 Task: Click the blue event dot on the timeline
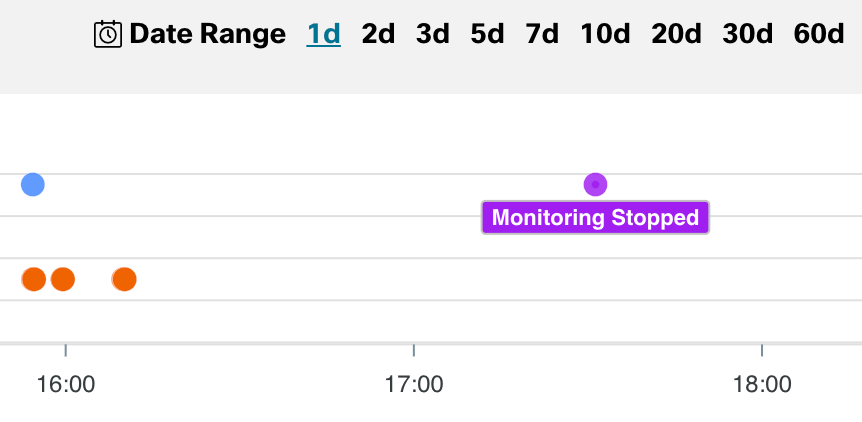point(33,184)
